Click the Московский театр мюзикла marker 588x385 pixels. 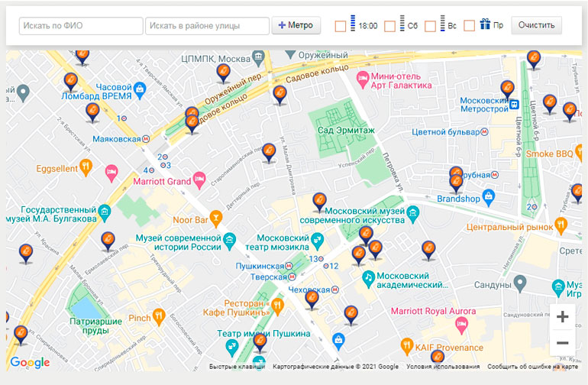(317, 241)
